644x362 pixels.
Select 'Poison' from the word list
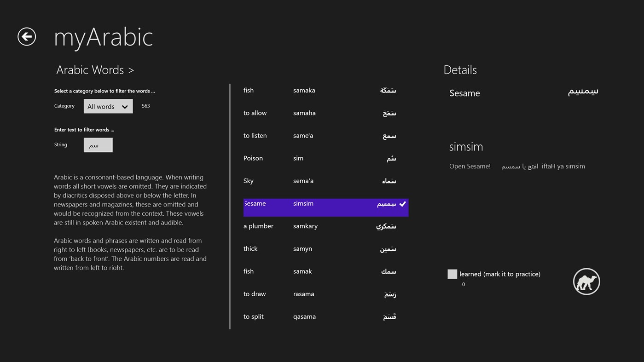(x=253, y=158)
